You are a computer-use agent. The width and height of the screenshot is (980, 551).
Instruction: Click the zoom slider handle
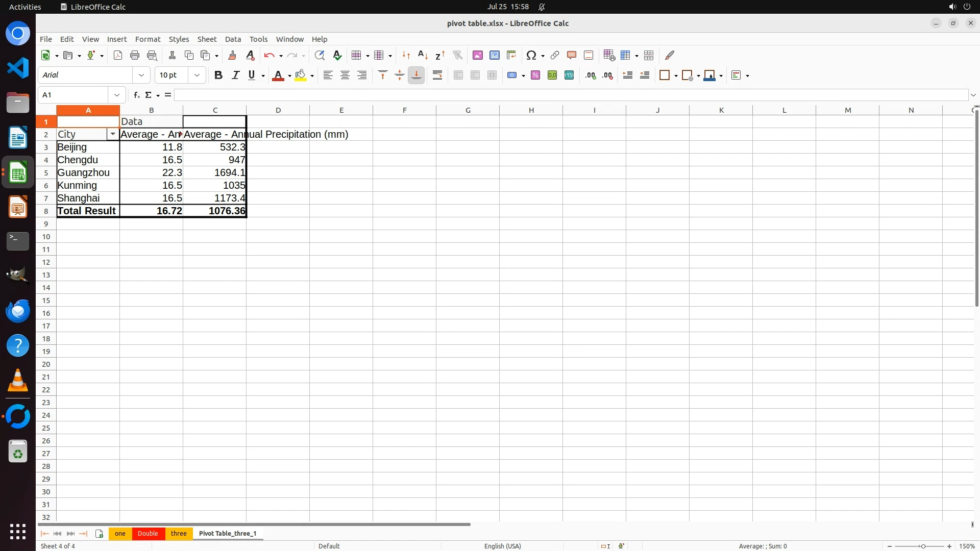[x=923, y=546]
